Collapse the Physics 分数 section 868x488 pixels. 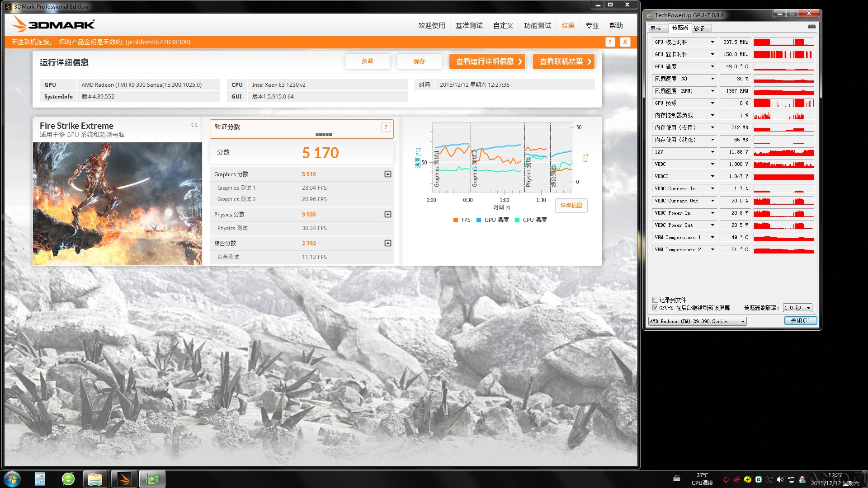(387, 214)
